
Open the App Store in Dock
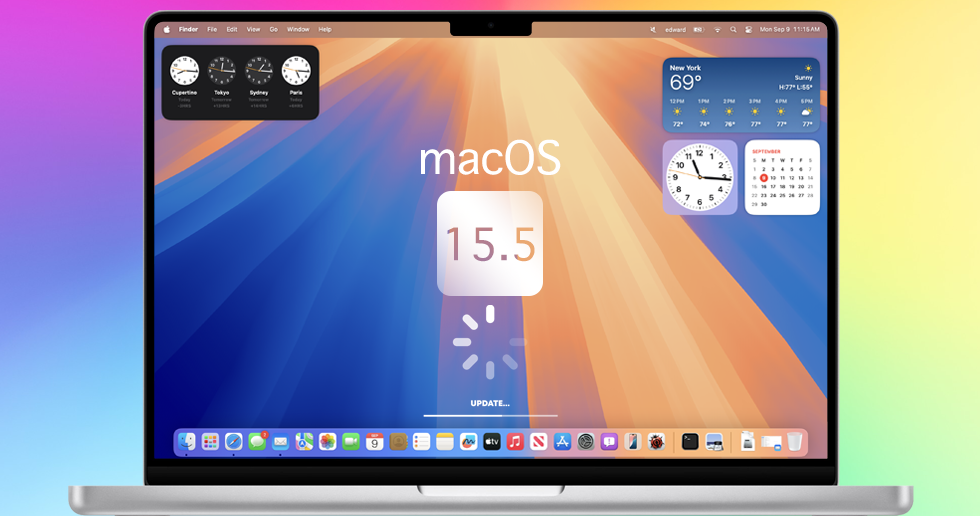562,442
